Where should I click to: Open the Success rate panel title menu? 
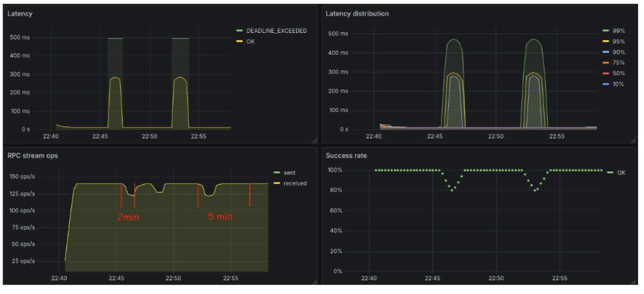point(346,155)
